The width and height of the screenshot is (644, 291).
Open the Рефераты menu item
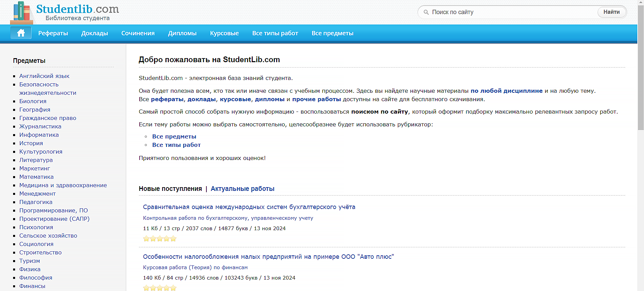[x=53, y=33]
